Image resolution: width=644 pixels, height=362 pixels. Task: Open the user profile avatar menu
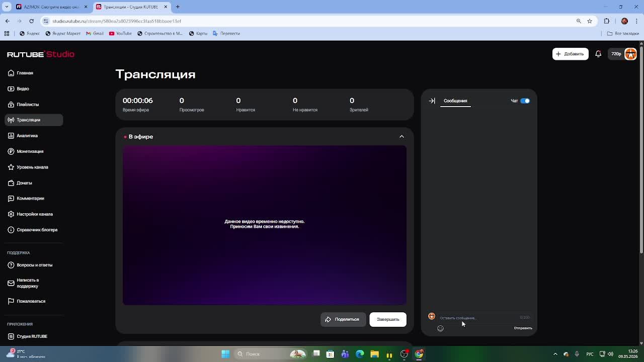pos(630,54)
